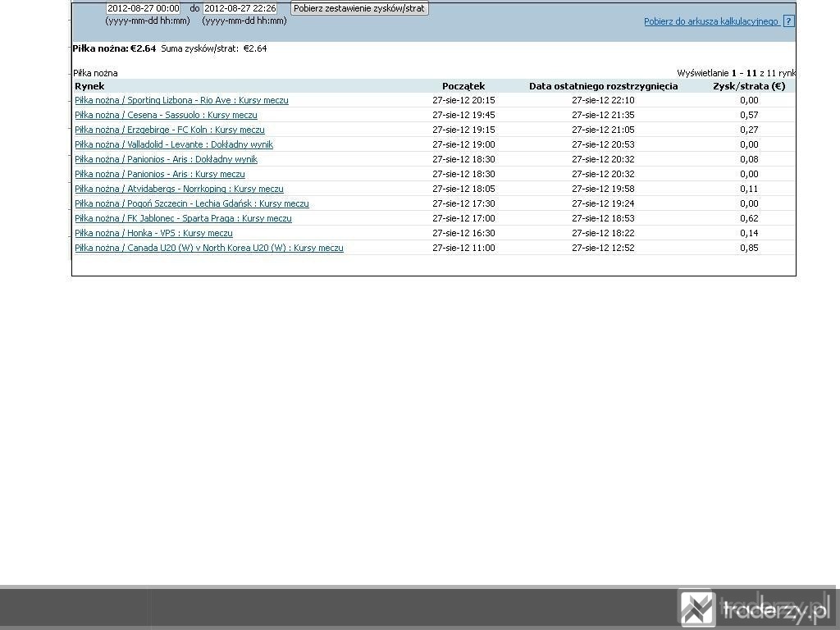Click Wyświetlanie 1 - 11 pagination text

point(736,73)
